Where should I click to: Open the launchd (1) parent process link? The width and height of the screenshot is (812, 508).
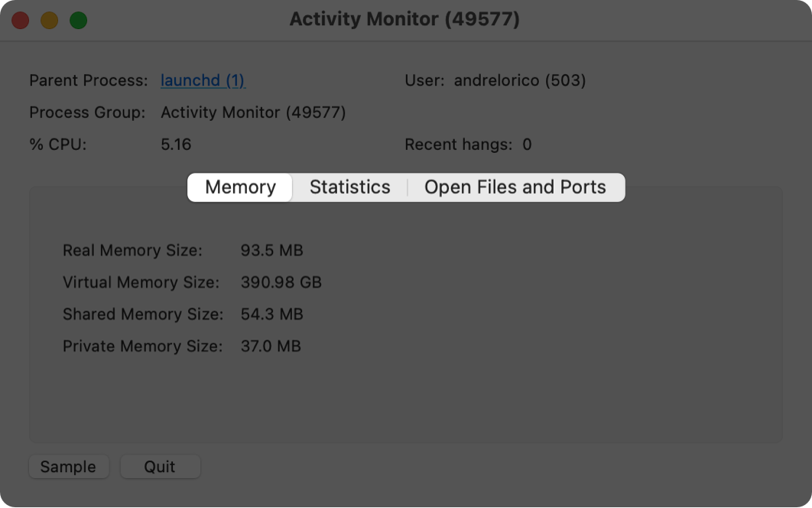[x=203, y=80]
